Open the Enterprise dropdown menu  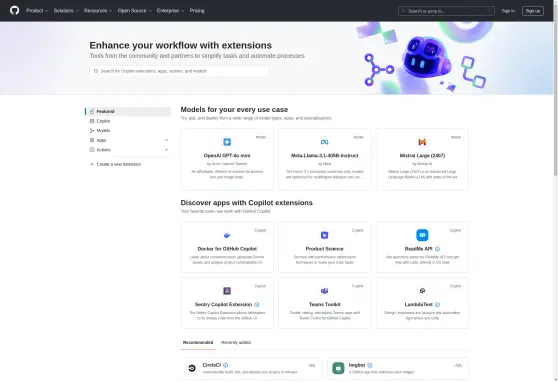pyautogui.click(x=170, y=11)
